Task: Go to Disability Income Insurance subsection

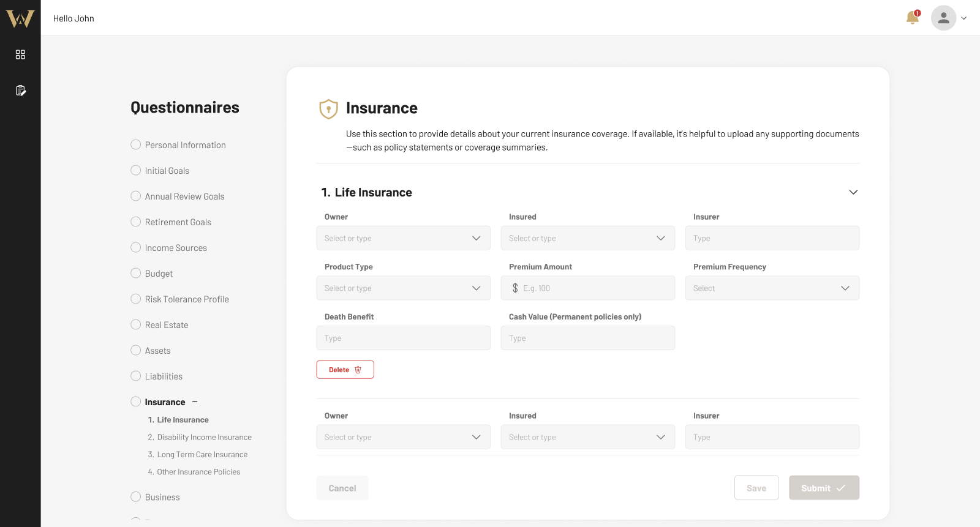Action: click(x=200, y=437)
